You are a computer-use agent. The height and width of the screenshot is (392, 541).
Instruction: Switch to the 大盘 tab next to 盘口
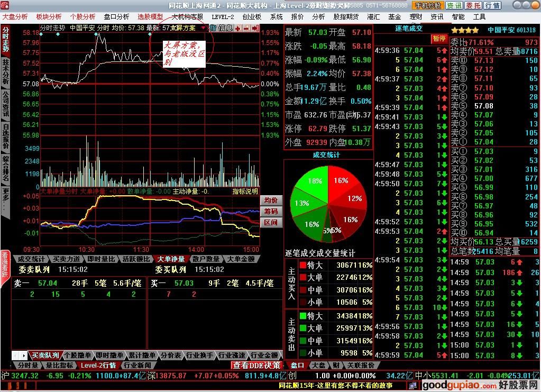click(x=318, y=365)
